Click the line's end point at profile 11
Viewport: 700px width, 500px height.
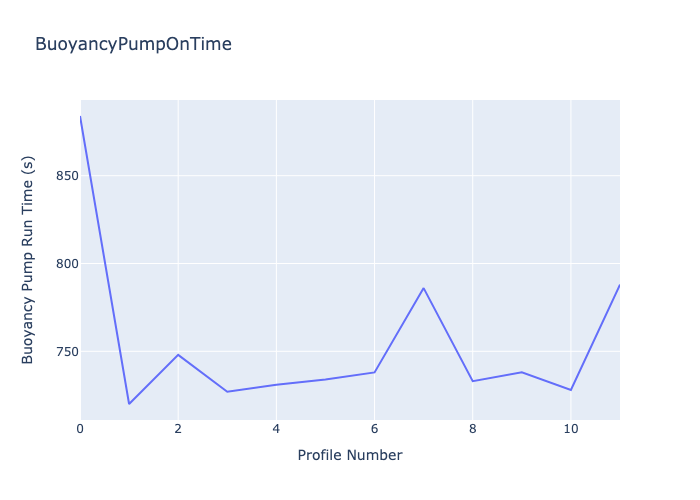(x=618, y=286)
